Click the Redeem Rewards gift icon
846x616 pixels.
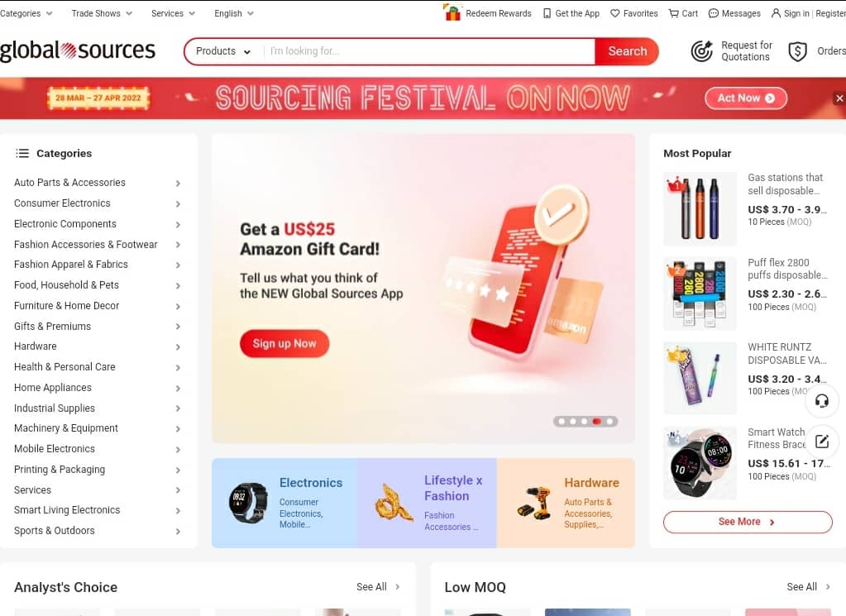pyautogui.click(x=452, y=12)
